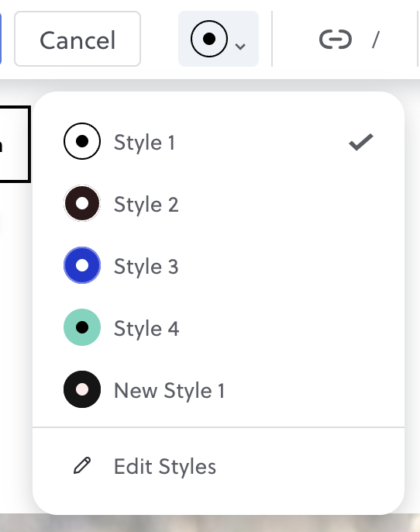The width and height of the screenshot is (420, 532).
Task: Click the blue Style 3 circle icon
Action: coord(82,265)
